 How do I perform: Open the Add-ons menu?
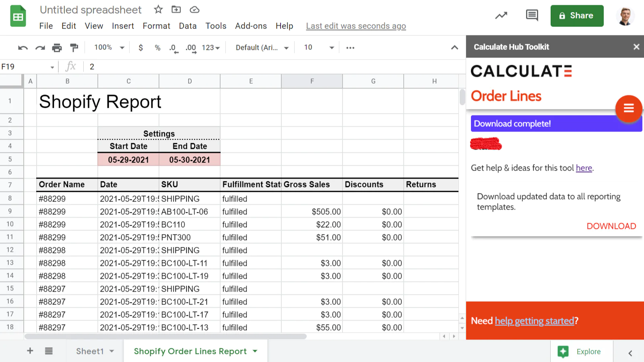pyautogui.click(x=251, y=26)
